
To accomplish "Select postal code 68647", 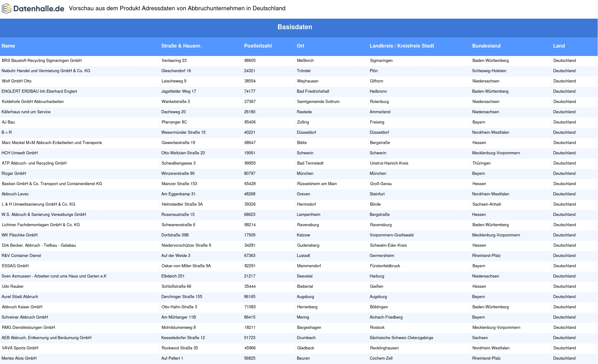I will (250, 143).
